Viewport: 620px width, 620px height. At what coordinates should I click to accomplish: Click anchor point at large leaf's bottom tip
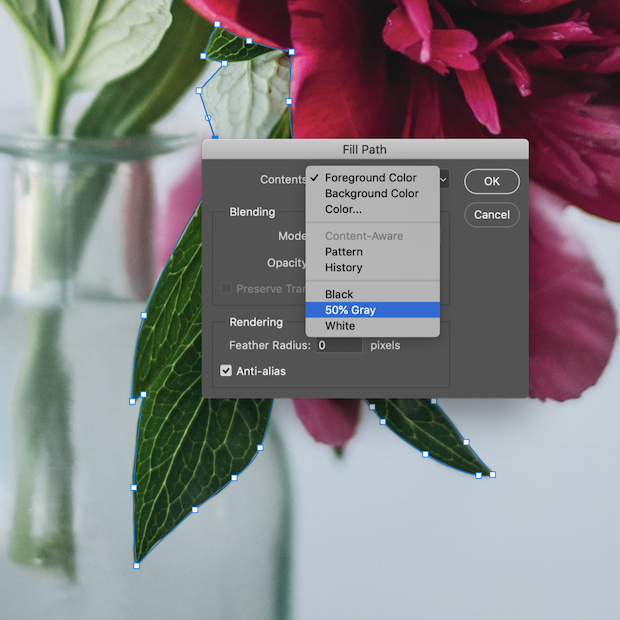(136, 565)
